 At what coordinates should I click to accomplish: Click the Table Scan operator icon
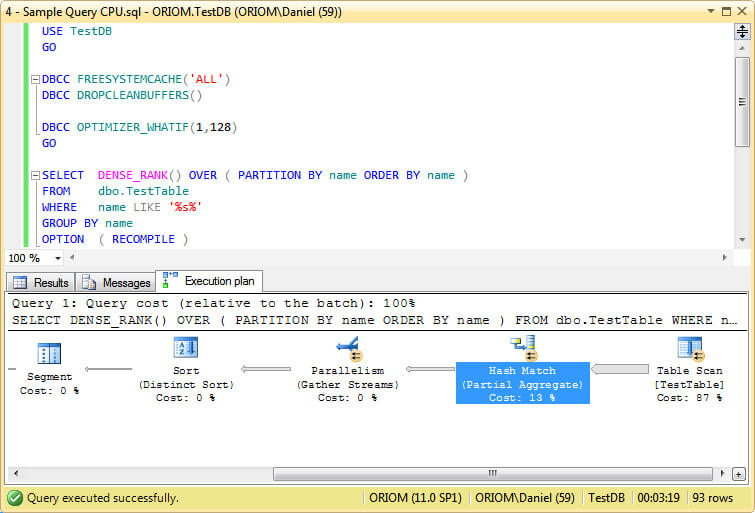point(691,348)
